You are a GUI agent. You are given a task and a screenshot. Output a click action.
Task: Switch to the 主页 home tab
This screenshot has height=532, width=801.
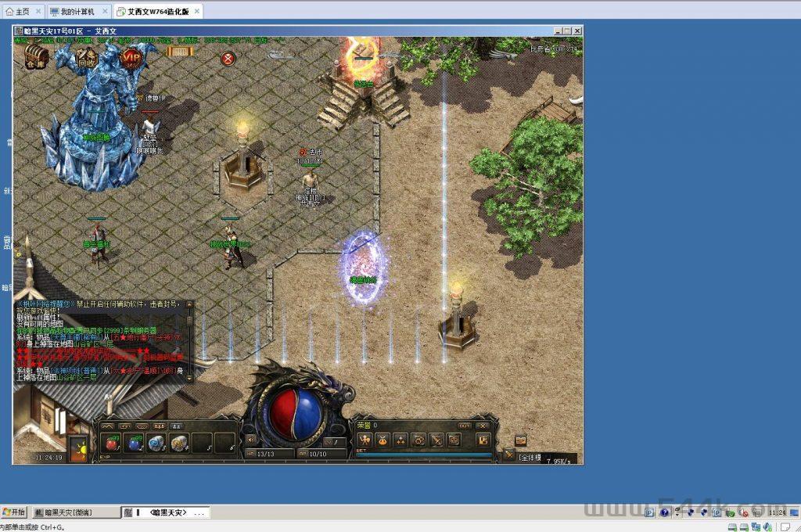tap(19, 12)
